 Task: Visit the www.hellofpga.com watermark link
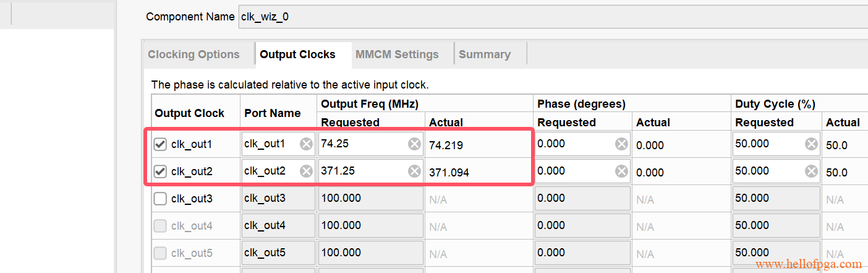(808, 264)
